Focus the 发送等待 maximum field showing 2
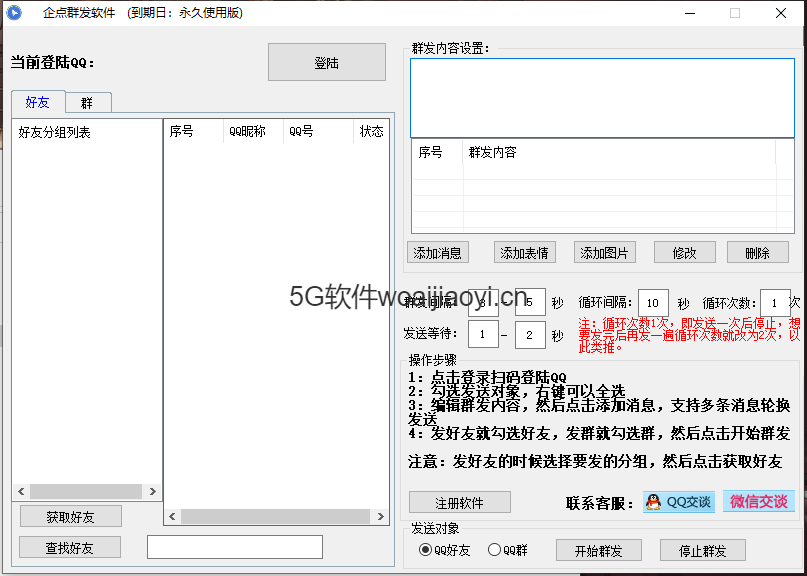 tap(530, 335)
